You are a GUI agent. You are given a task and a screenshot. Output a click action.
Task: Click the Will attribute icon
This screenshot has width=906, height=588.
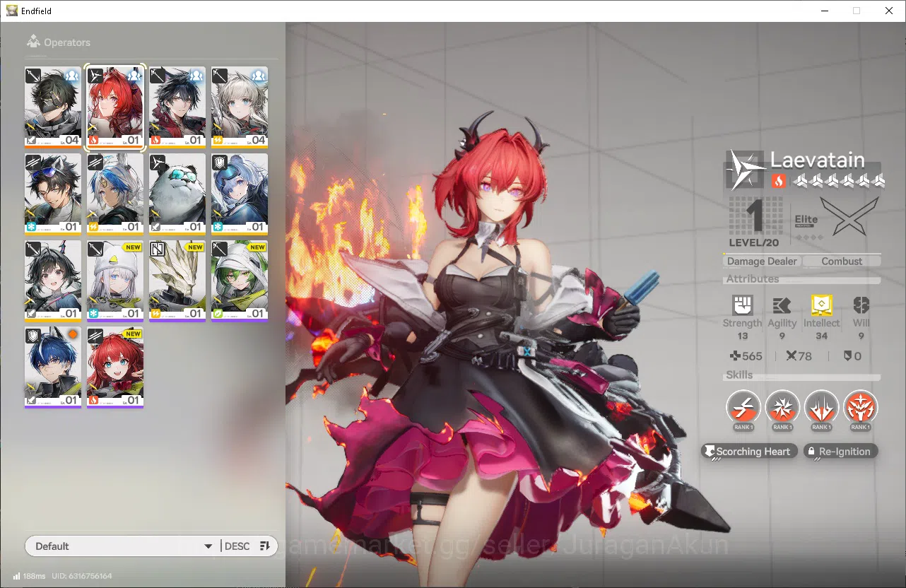tap(861, 305)
